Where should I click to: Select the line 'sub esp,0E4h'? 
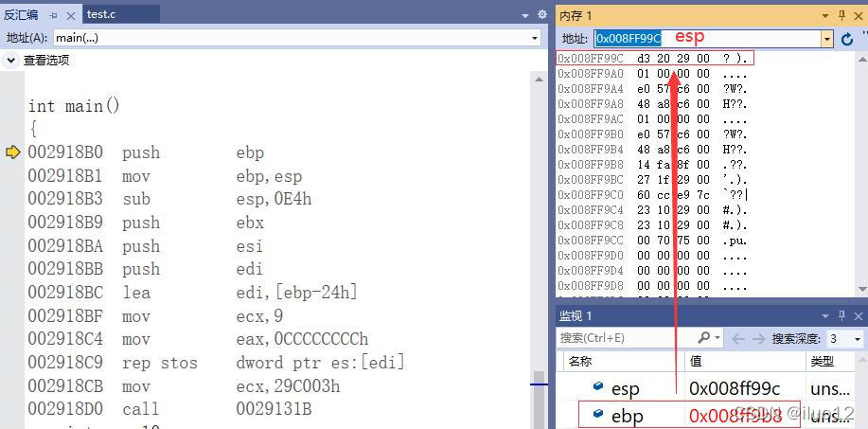169,199
